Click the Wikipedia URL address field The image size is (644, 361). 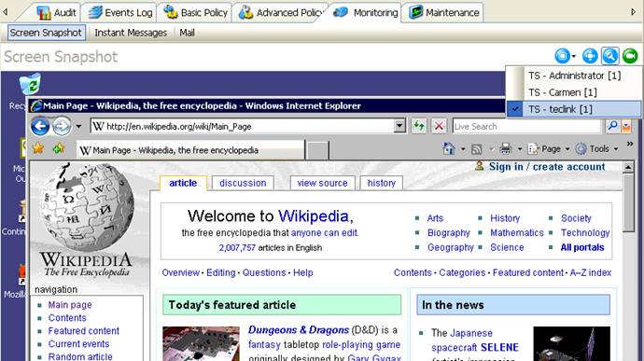point(243,127)
